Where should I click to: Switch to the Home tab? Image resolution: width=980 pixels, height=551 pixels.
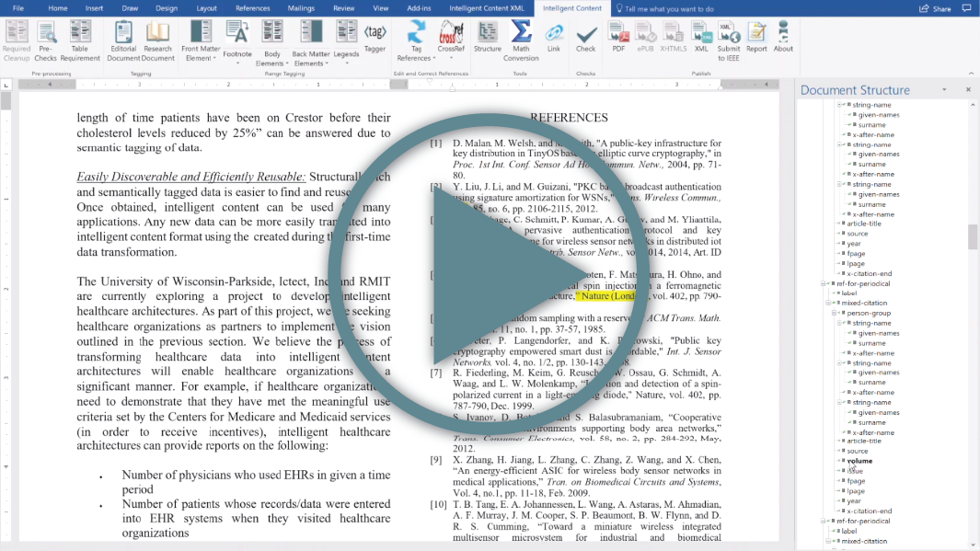(x=57, y=8)
